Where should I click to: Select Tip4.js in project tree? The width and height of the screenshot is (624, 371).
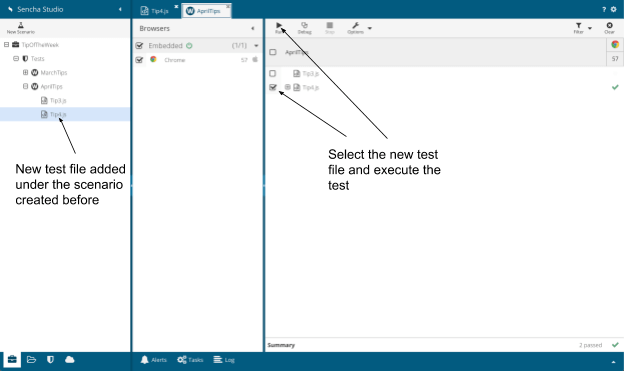[x=58, y=114]
